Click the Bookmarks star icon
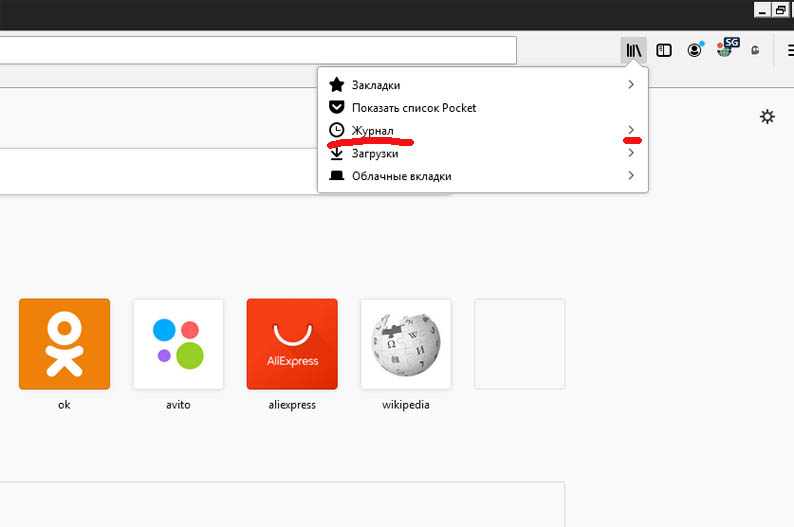The width and height of the screenshot is (794, 527). click(x=337, y=85)
